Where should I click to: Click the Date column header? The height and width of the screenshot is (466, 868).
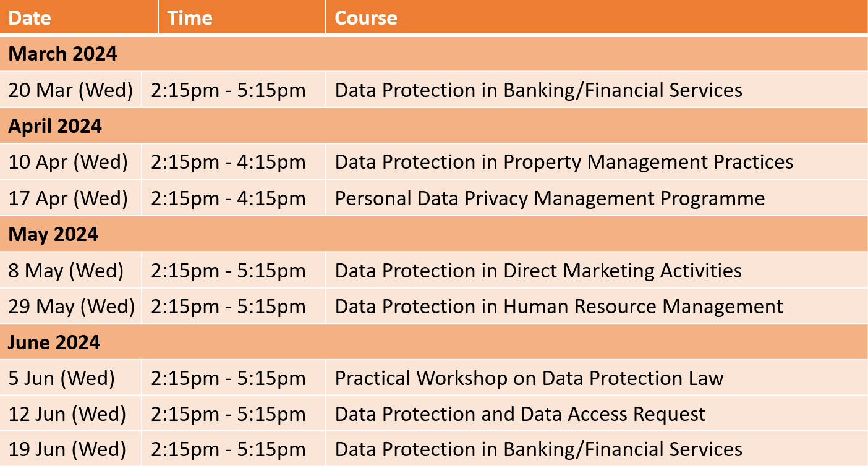pos(79,17)
